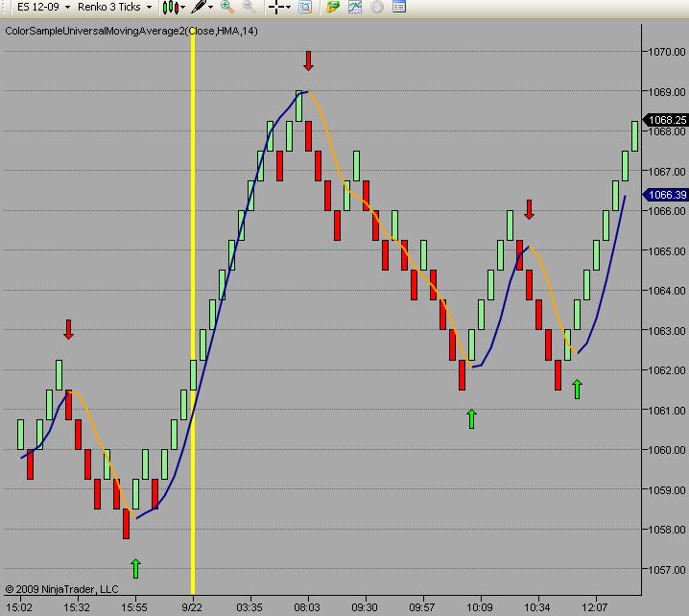Click the ColorSampleUniversalMovingAverage2 indicator label
Image resolution: width=689 pixels, height=616 pixels.
coord(131,32)
